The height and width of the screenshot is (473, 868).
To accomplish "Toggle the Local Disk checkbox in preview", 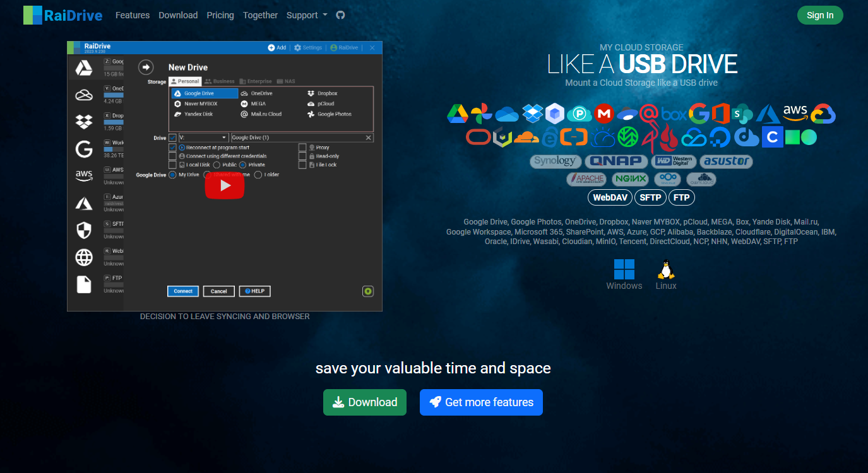I will (x=172, y=165).
